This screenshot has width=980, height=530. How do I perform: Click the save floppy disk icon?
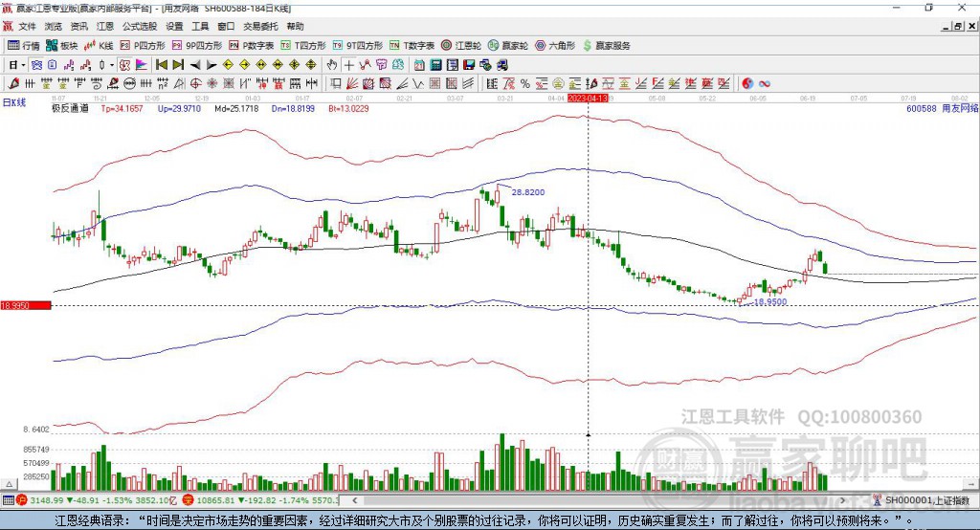(469, 65)
